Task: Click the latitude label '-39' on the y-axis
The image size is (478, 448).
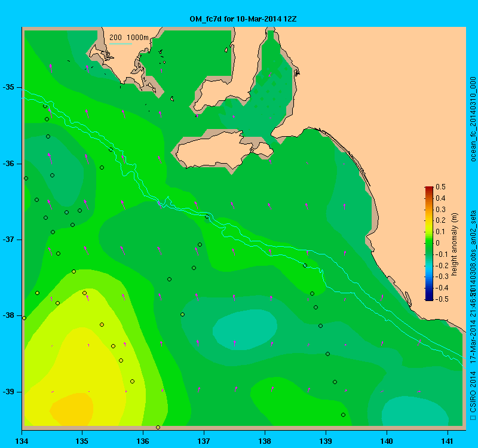Action: point(8,392)
